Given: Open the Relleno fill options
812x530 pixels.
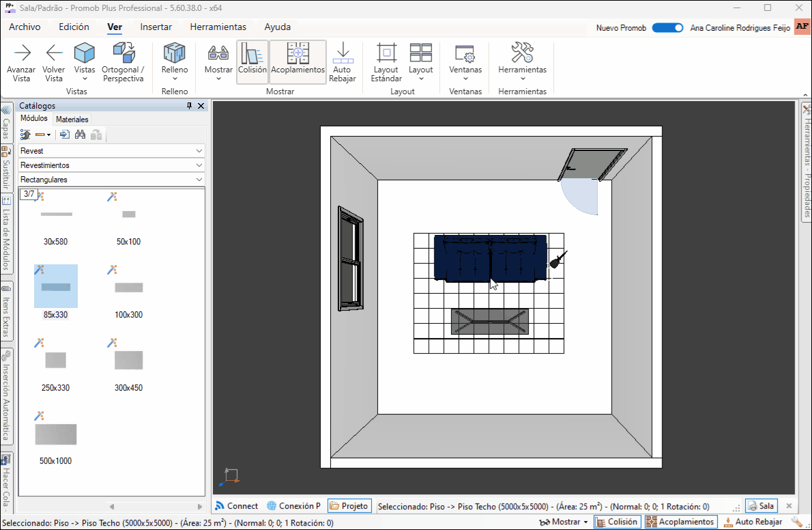Looking at the screenshot, I should click(x=175, y=61).
